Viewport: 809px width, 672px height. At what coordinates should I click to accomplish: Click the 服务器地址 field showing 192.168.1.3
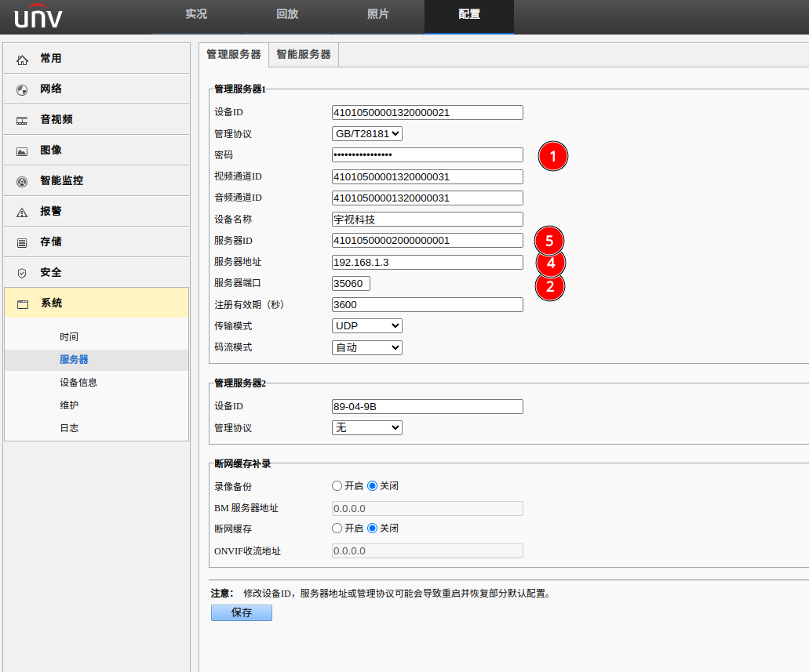[x=427, y=261]
